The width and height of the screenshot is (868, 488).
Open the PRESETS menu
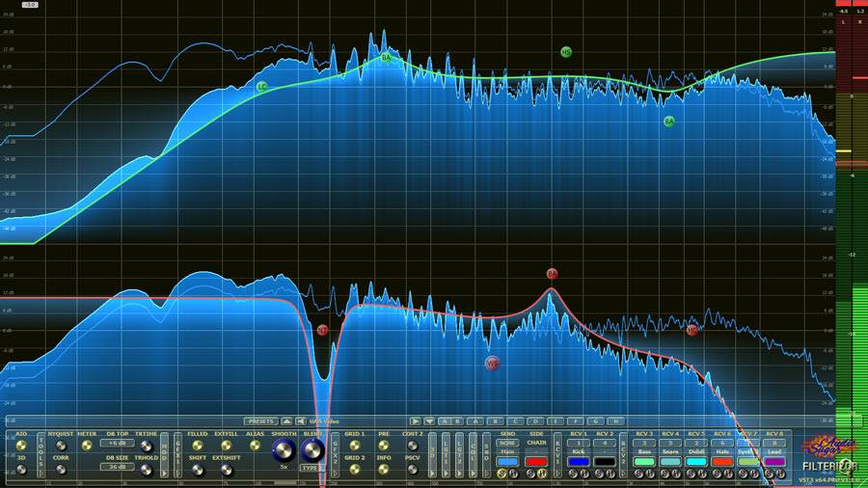pyautogui.click(x=260, y=421)
